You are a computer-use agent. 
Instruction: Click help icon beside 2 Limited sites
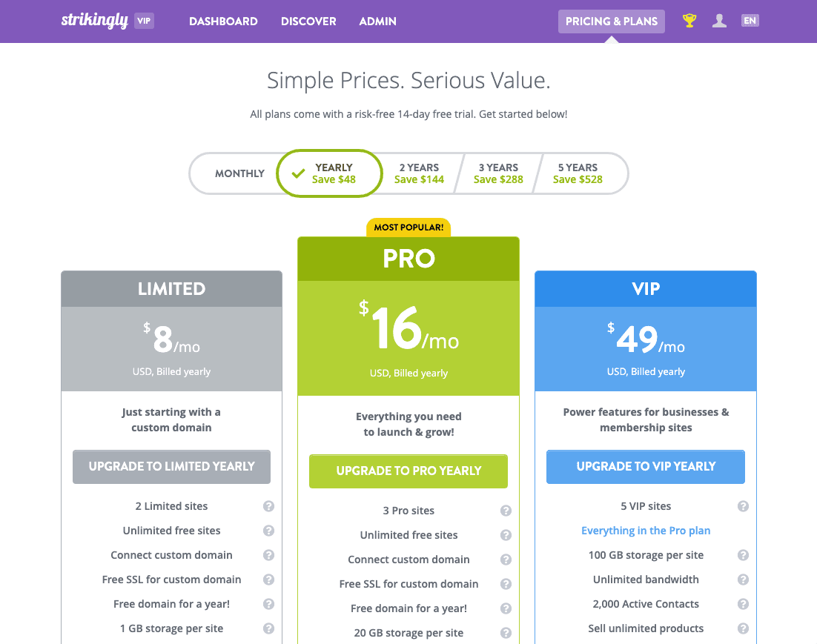click(268, 506)
